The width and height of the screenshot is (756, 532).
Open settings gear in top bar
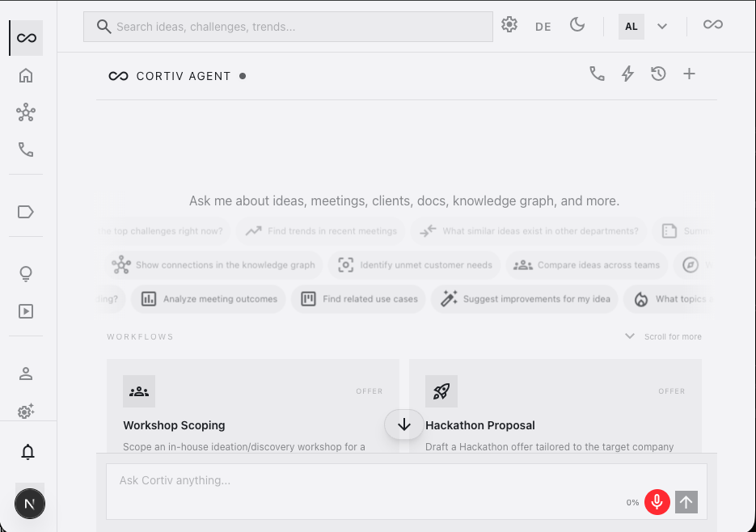tap(509, 24)
